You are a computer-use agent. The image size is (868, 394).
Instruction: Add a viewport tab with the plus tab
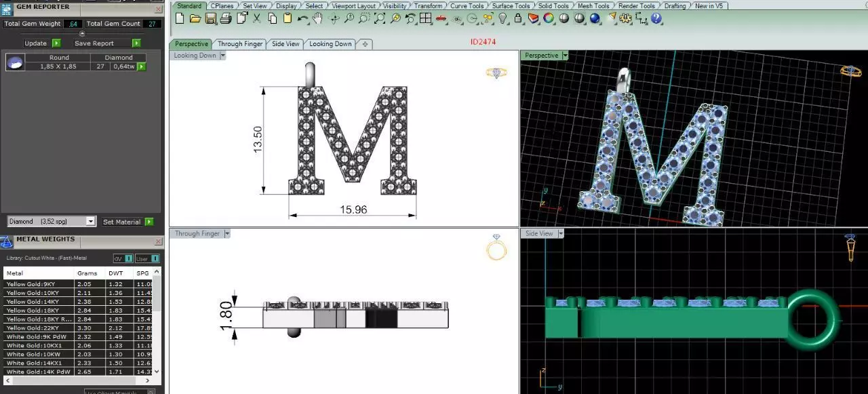(x=365, y=44)
